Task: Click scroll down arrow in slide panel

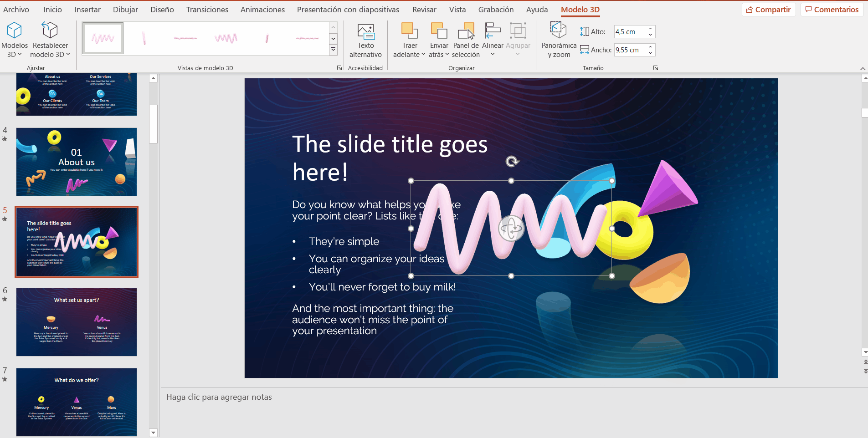Action: coord(154,433)
